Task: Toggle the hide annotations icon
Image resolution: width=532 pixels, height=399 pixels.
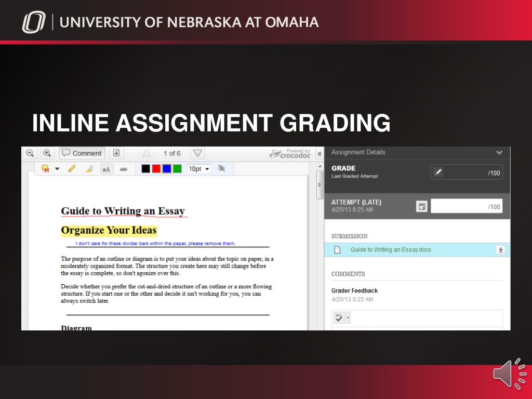Action: [x=221, y=168]
